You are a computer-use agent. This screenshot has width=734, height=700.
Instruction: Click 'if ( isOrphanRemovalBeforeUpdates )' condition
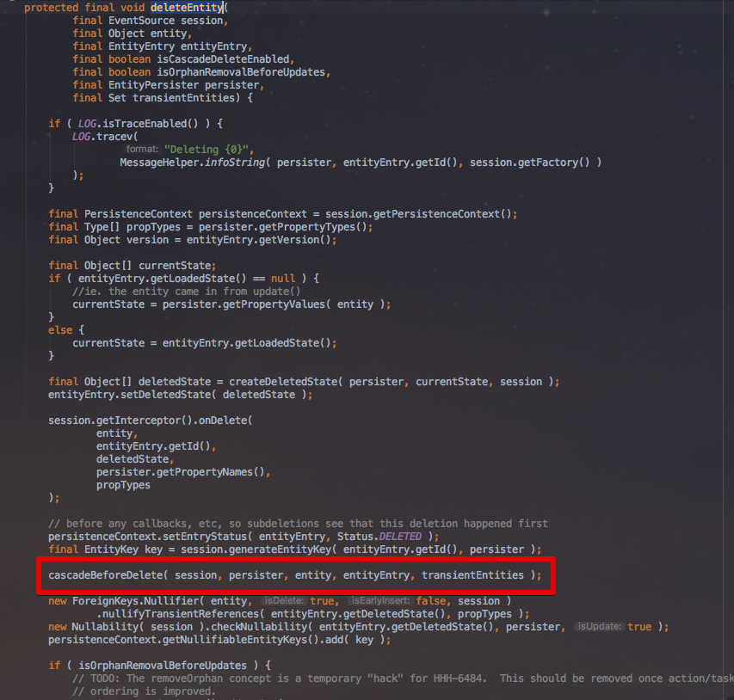pyautogui.click(x=153, y=666)
